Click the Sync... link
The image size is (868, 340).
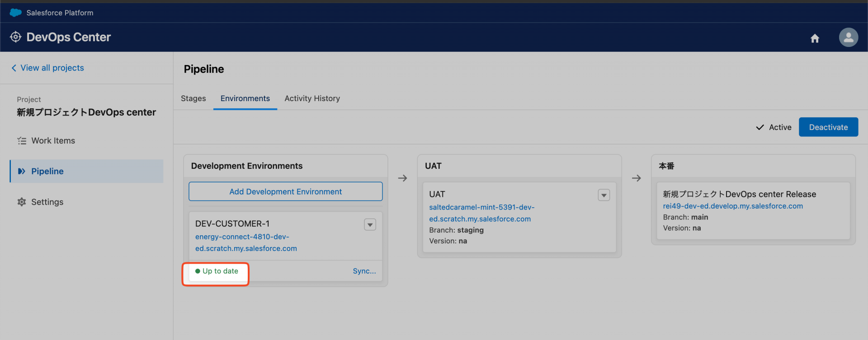pyautogui.click(x=364, y=271)
